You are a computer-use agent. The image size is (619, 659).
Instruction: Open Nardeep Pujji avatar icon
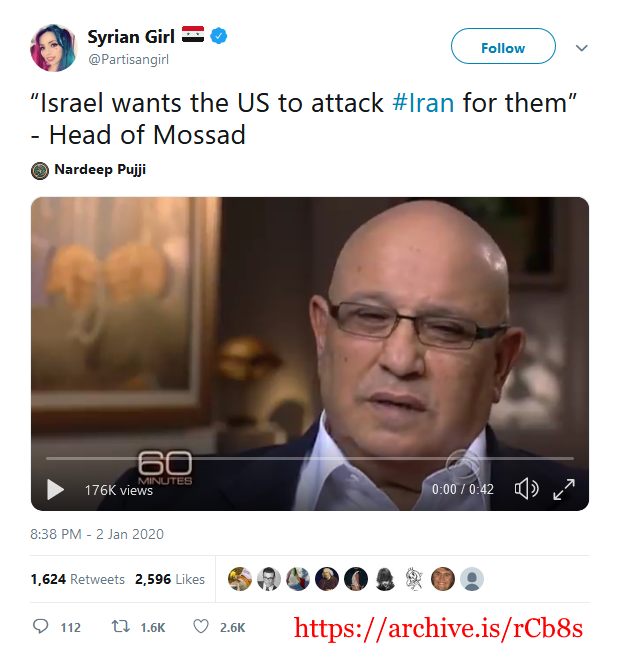point(40,171)
